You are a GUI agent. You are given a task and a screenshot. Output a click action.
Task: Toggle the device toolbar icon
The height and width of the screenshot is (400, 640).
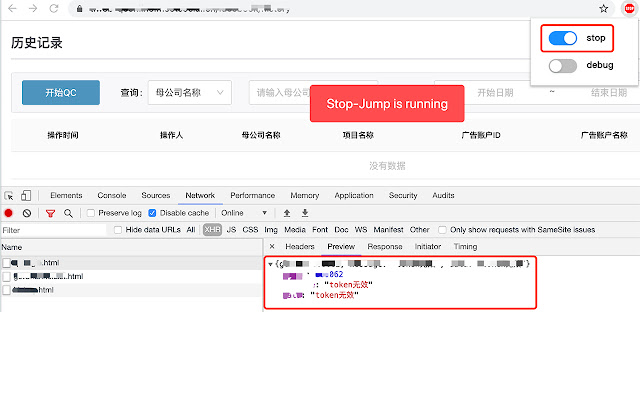pos(26,196)
